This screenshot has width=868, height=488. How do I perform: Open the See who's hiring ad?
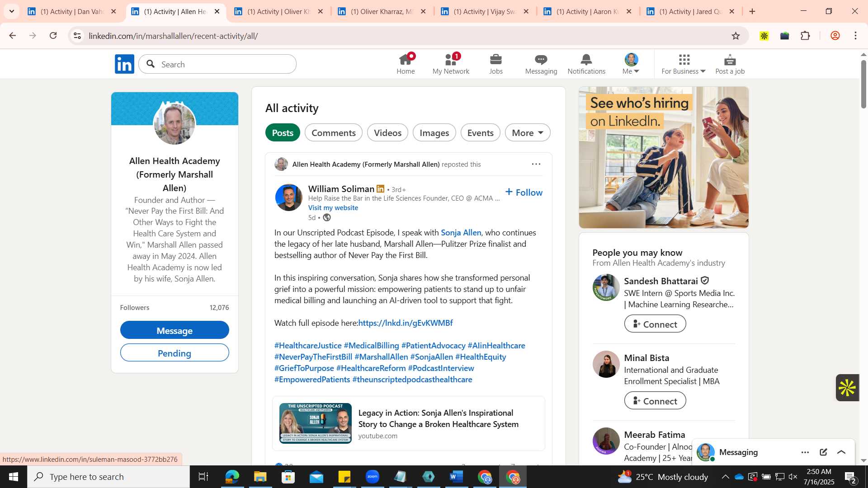[664, 157]
